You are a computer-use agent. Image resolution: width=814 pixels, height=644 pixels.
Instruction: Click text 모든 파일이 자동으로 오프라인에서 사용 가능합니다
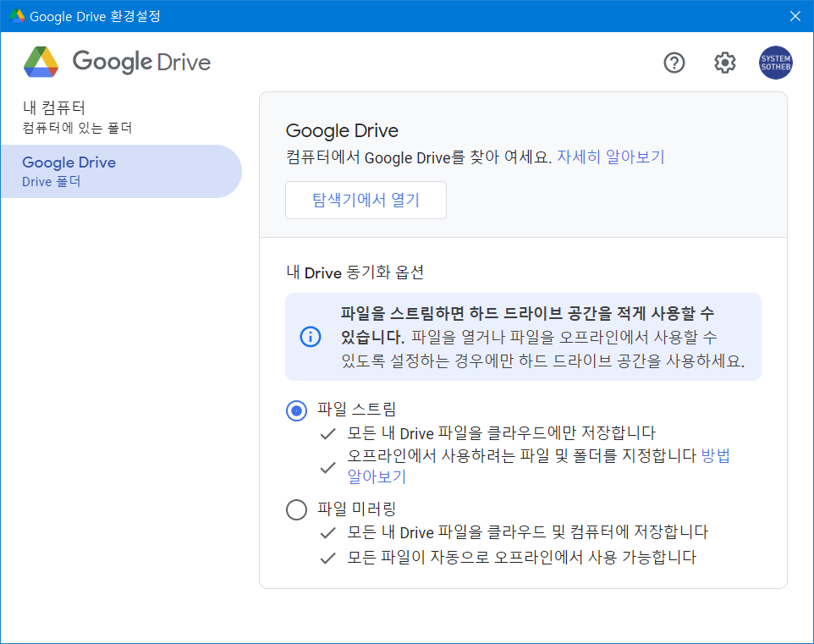522,558
